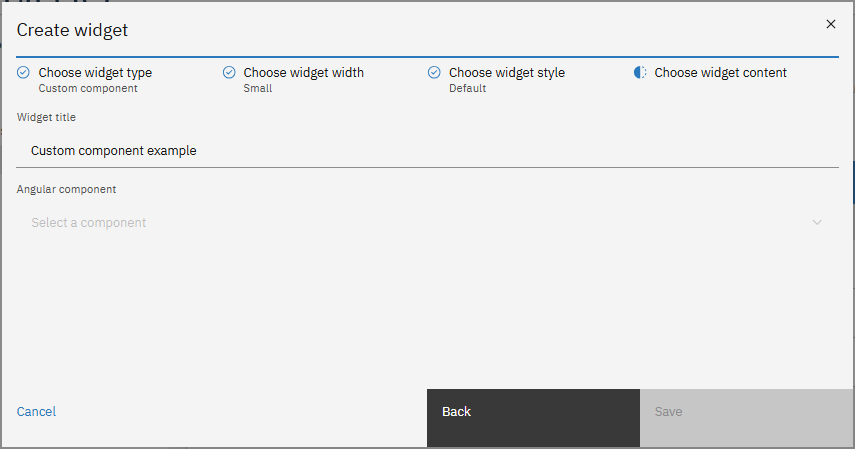Click the Widget title field label
855x449 pixels.
[x=46, y=117]
